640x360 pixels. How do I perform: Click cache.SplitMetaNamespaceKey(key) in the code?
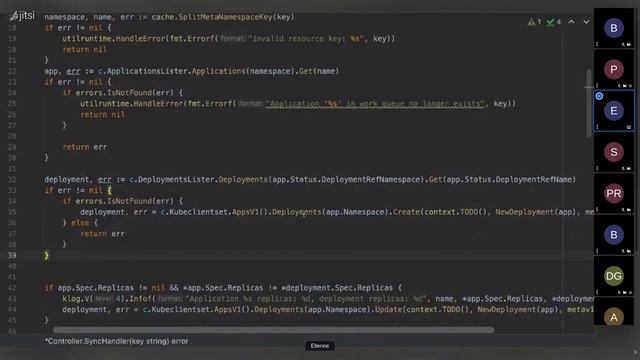click(x=223, y=17)
